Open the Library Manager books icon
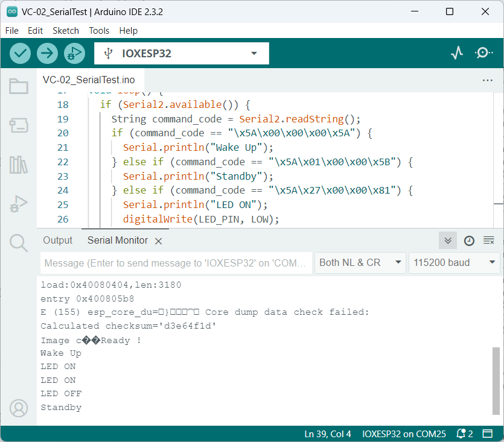504x442 pixels. [x=19, y=165]
